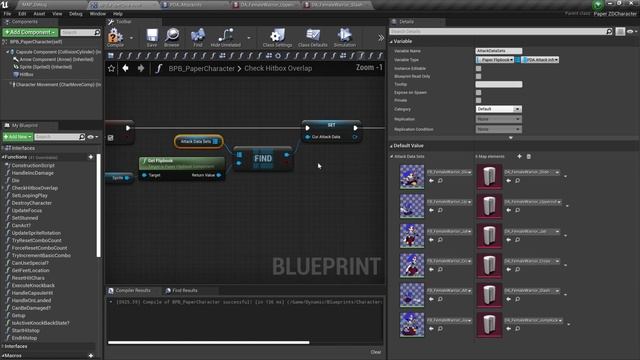Screen dimensions: 640x360
Task: Click the Add New button
Action: (18, 137)
